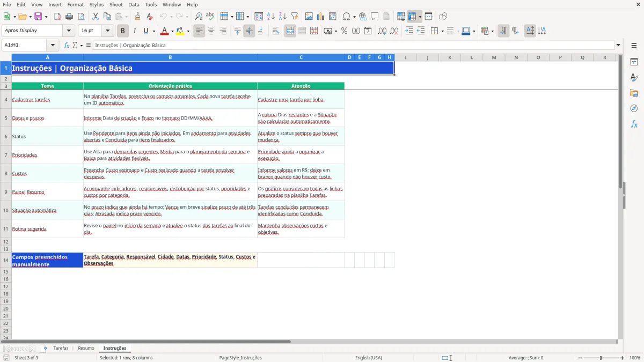Clear direct formatting

[x=150, y=17]
